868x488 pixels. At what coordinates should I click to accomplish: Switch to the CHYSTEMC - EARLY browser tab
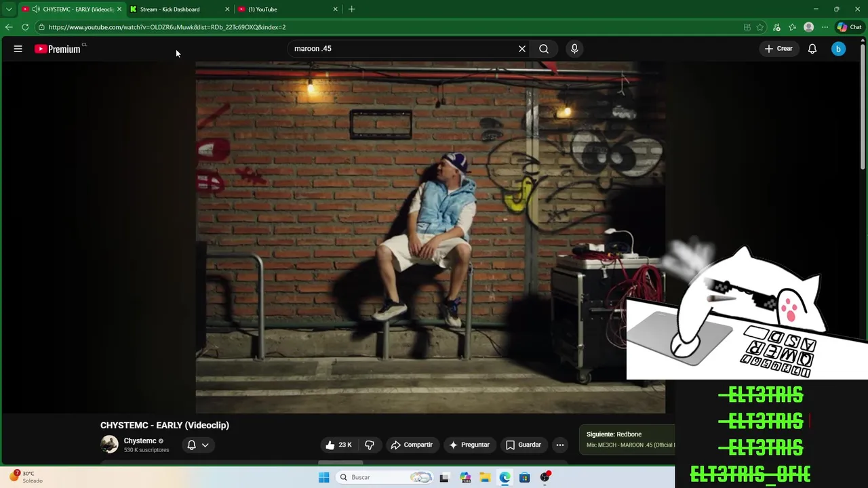click(71, 9)
